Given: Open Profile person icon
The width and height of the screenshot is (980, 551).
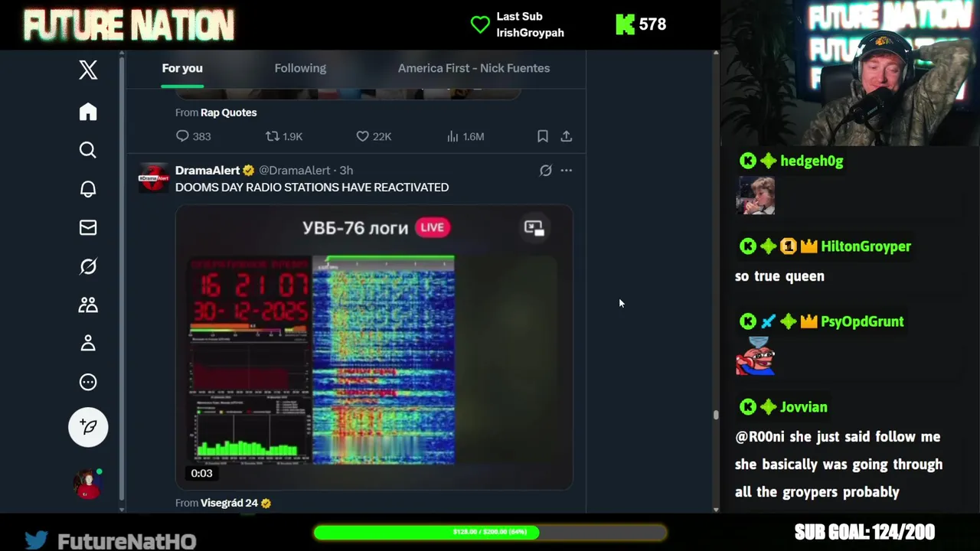Looking at the screenshot, I should point(88,343).
